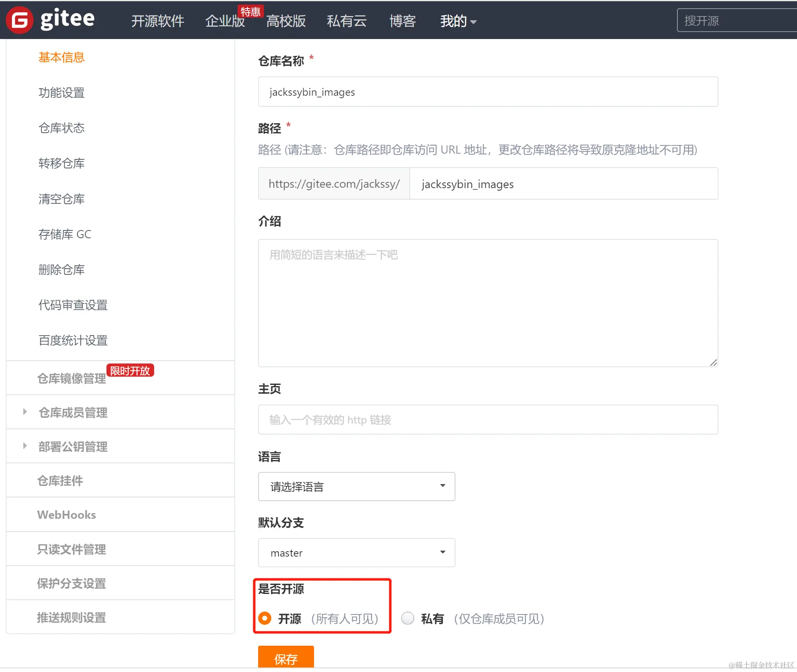Select the 开源 radio button

pos(265,618)
